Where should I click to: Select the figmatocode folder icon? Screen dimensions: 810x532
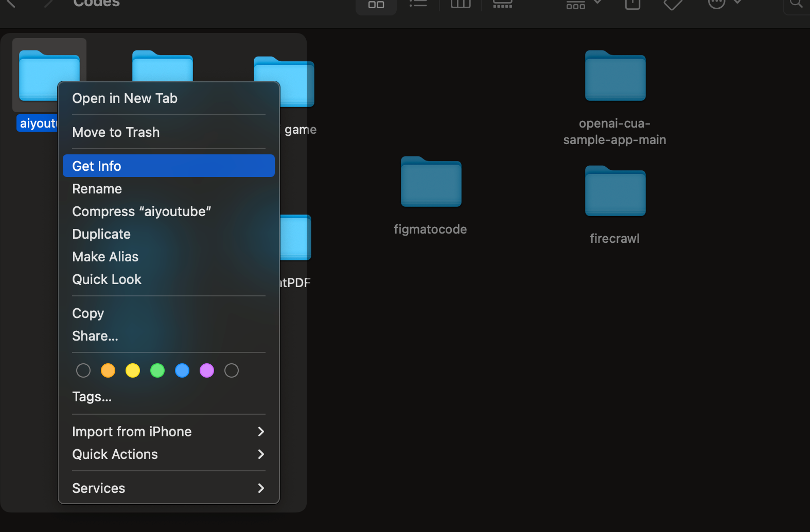(x=431, y=182)
